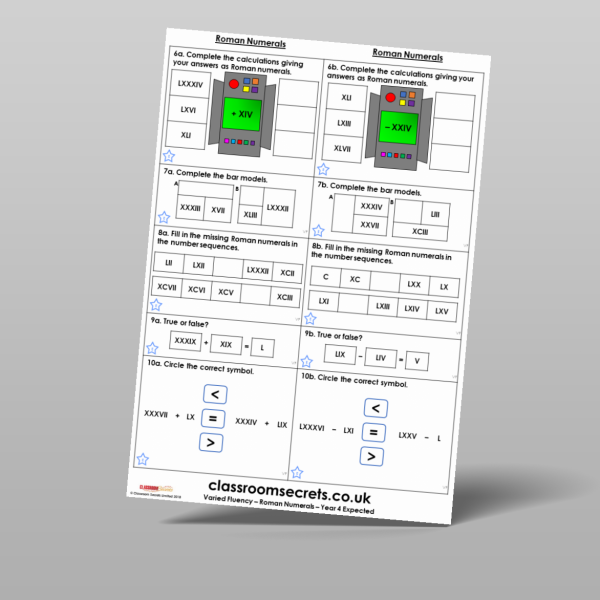Choose the greater-than symbol in question 10a
Image resolution: width=600 pixels, height=600 pixels.
pos(211,442)
